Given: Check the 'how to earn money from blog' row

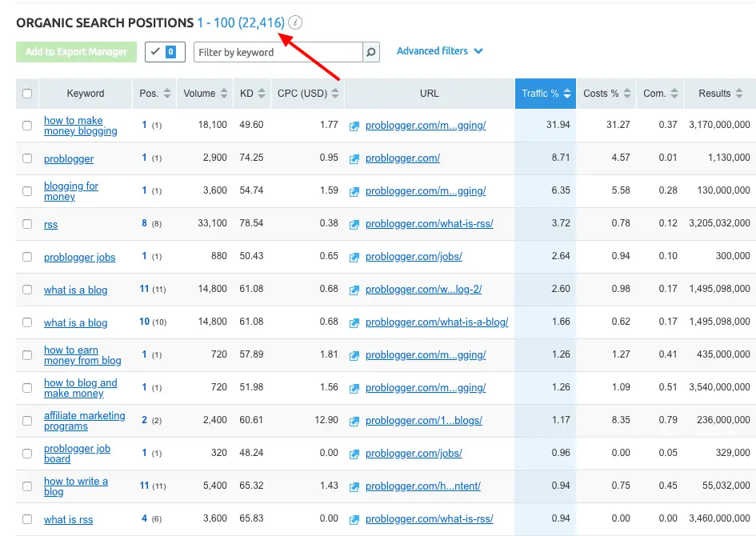Looking at the screenshot, I should click(x=27, y=354).
